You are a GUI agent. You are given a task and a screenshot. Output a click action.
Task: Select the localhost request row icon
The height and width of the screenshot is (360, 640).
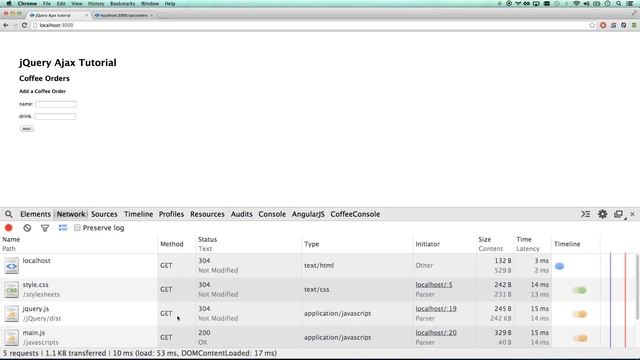click(11, 266)
